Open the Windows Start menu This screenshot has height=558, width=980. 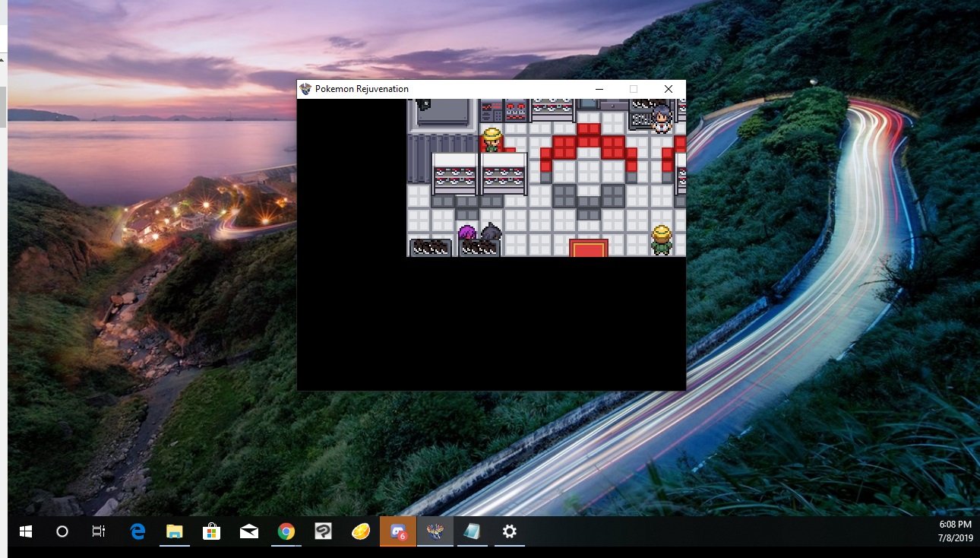point(25,532)
